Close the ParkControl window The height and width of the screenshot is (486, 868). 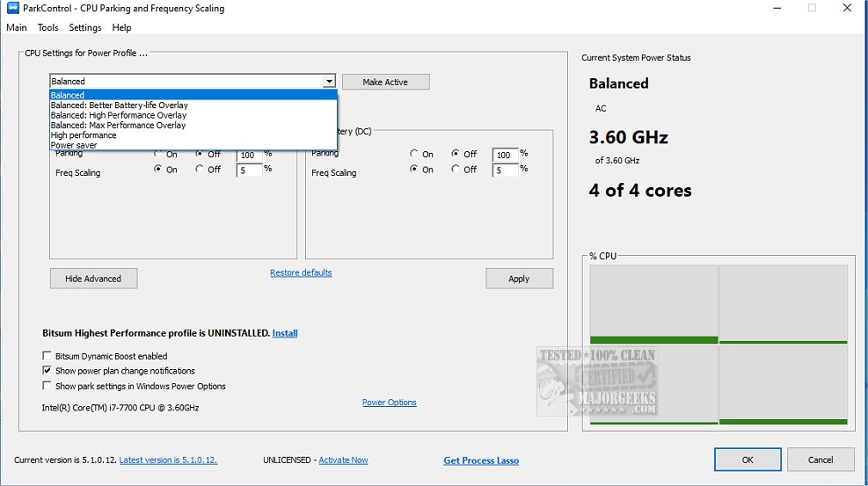click(x=847, y=8)
